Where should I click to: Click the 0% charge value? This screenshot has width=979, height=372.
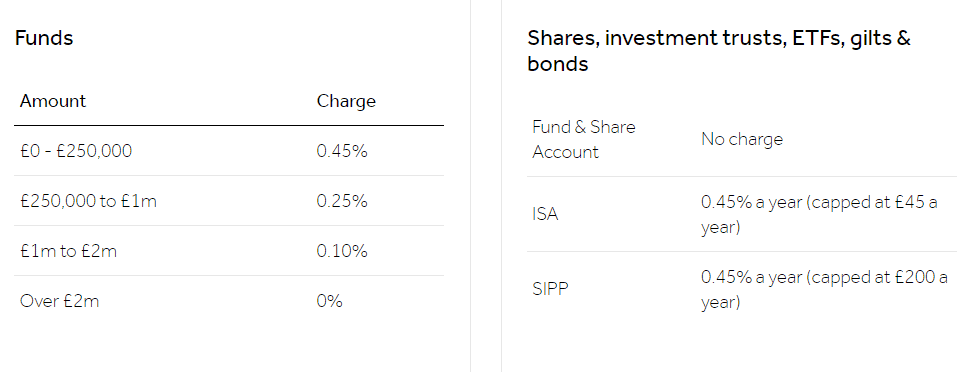[x=330, y=301]
